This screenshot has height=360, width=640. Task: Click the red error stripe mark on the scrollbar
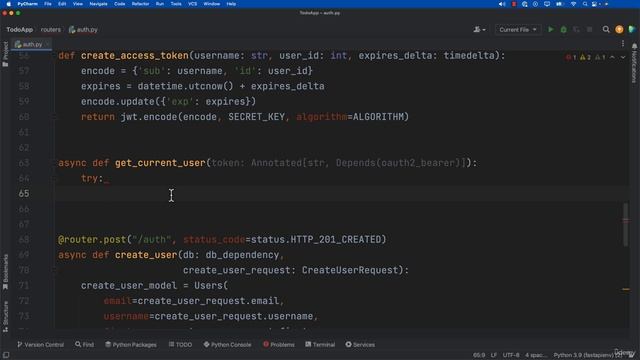(x=626, y=220)
